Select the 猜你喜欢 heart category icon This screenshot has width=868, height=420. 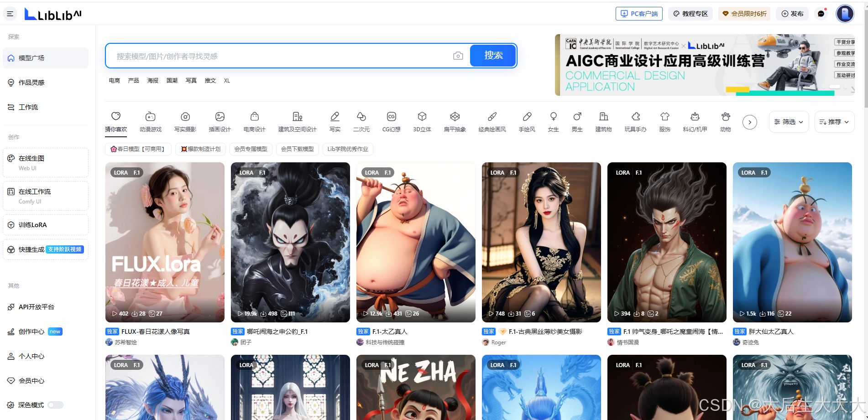tap(116, 117)
